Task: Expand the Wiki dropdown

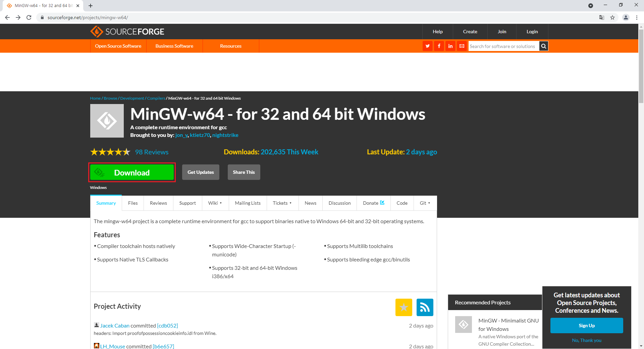Action: (215, 203)
